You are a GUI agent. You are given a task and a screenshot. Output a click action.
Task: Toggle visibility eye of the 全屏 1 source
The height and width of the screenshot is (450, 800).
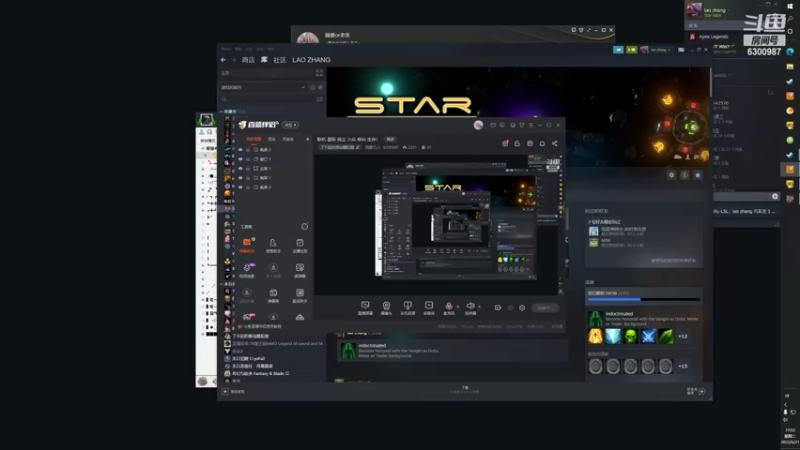coord(240,168)
